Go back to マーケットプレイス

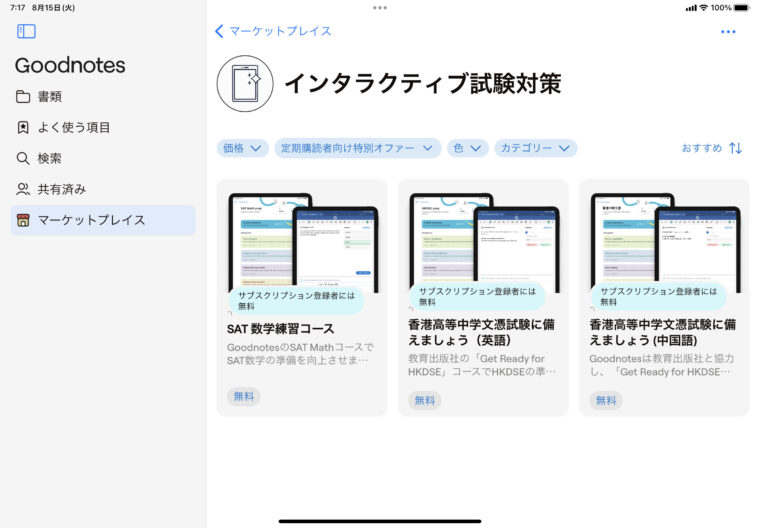pos(273,32)
